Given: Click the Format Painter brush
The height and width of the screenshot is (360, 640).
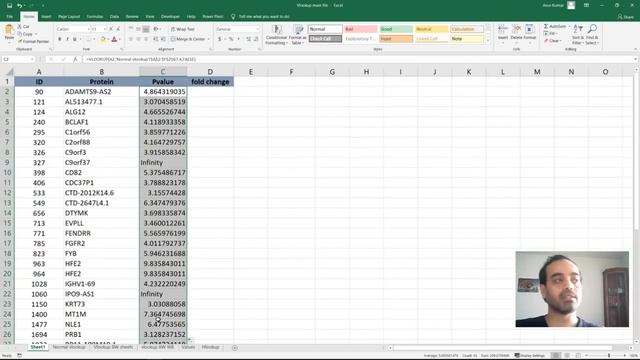Looking at the screenshot, I should [20, 41].
